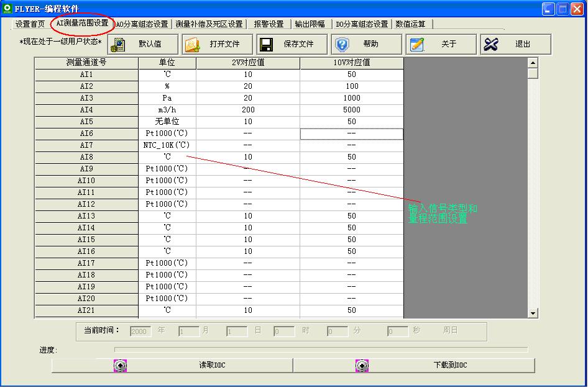The width and height of the screenshot is (588, 388).
Task: Select the 报警设置 tab
Action: coord(269,24)
